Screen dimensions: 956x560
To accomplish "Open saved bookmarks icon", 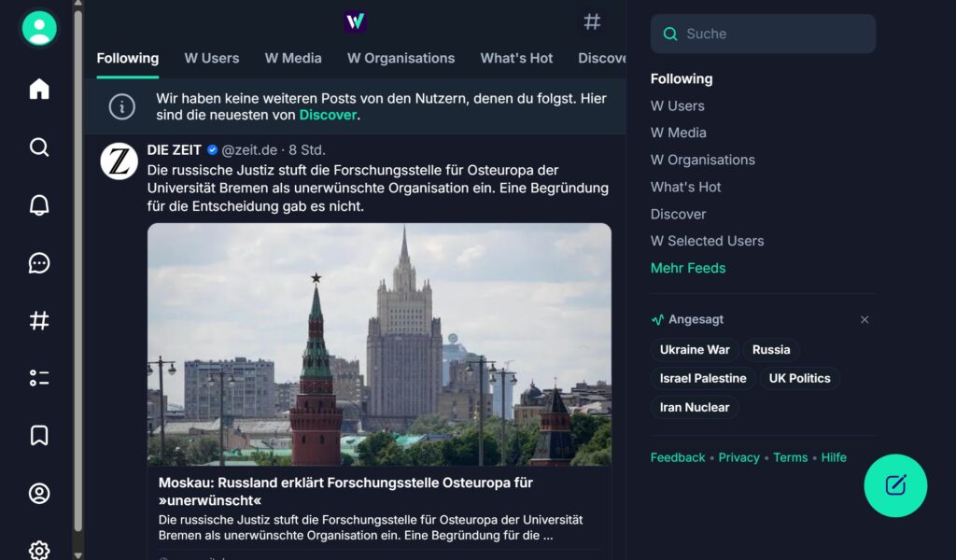I will 39,436.
